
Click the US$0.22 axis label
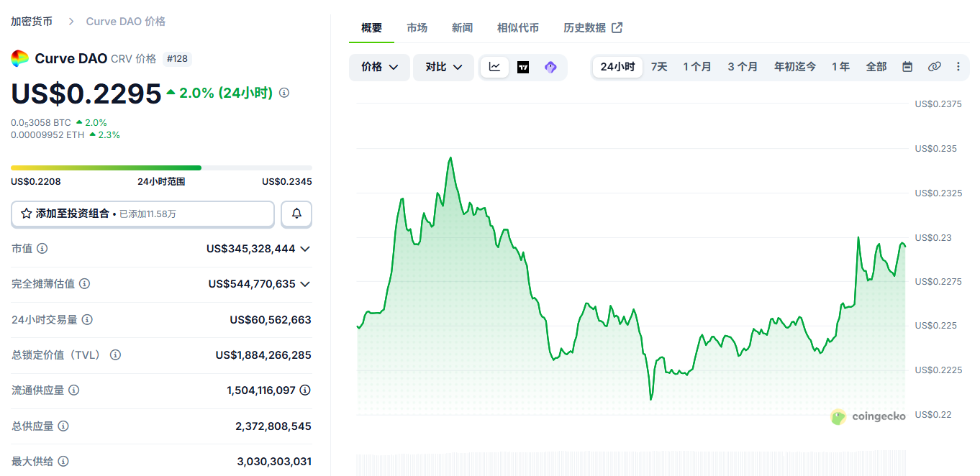click(933, 414)
